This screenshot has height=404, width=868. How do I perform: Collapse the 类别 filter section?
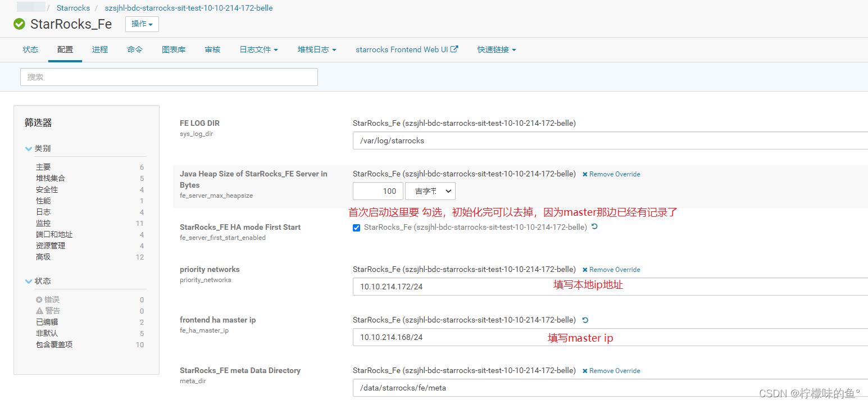click(38, 148)
